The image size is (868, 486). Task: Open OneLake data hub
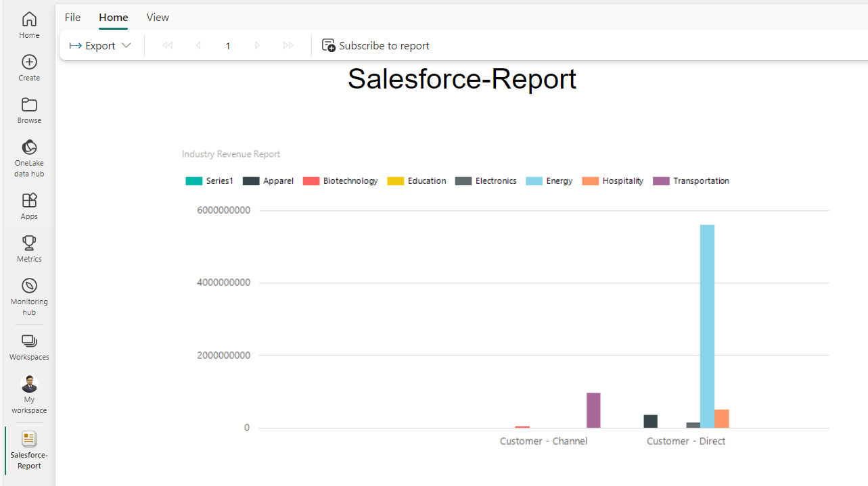pyautogui.click(x=29, y=157)
